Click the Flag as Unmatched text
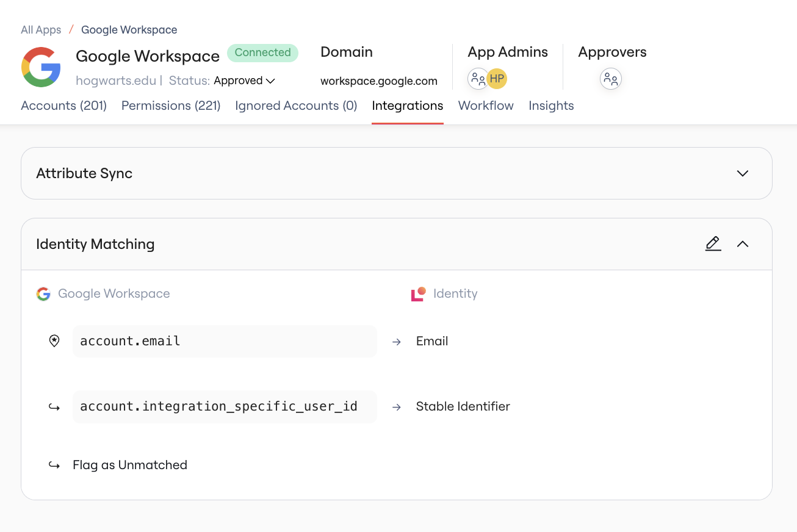The width and height of the screenshot is (797, 532). tap(130, 465)
